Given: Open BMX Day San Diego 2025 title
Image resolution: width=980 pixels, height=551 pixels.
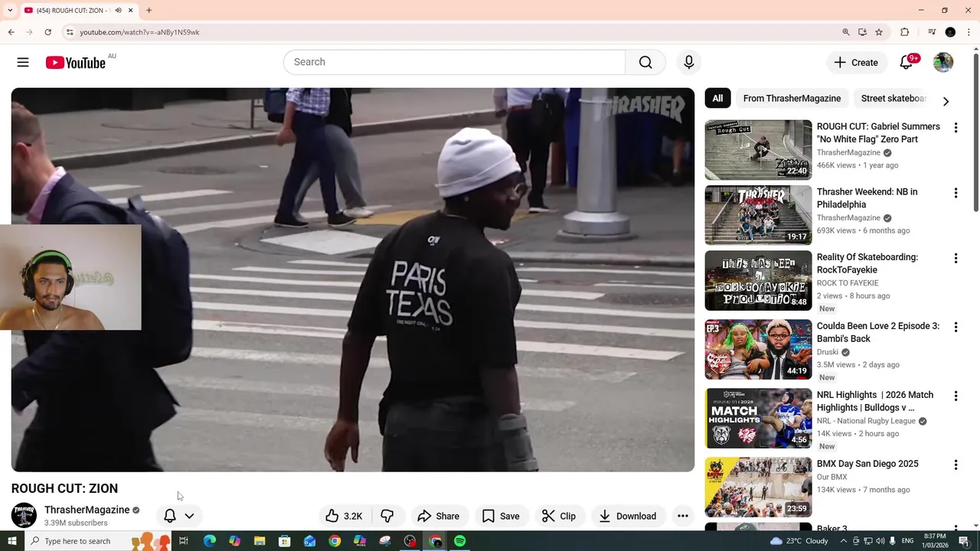Looking at the screenshot, I should tap(867, 464).
